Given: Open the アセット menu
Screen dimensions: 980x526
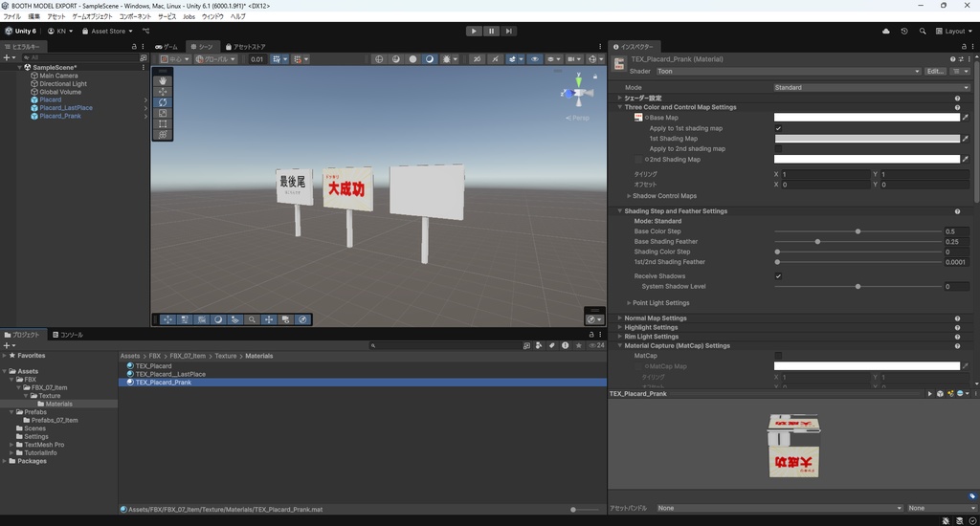Looking at the screenshot, I should [56, 16].
